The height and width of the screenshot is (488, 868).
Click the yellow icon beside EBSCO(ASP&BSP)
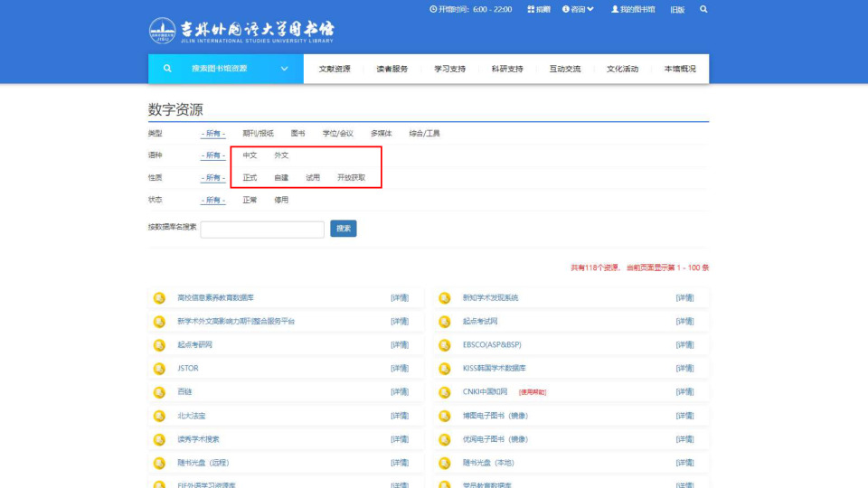point(445,345)
